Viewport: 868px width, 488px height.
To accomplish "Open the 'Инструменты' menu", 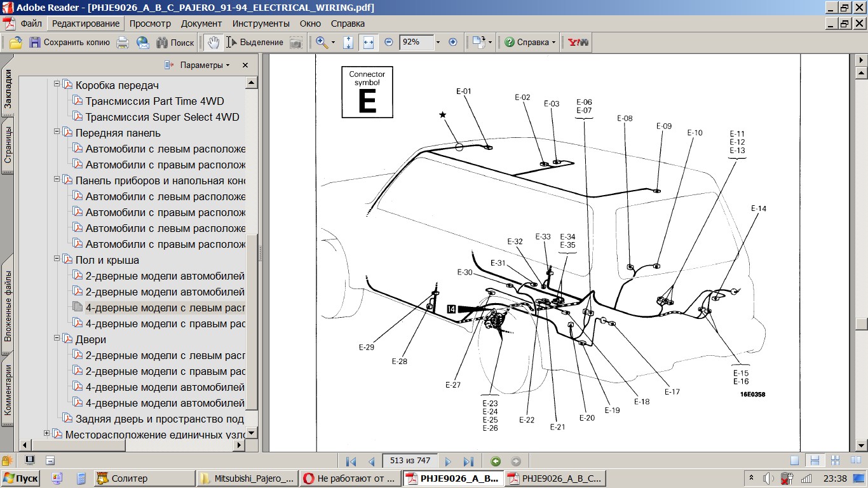I will coord(261,24).
